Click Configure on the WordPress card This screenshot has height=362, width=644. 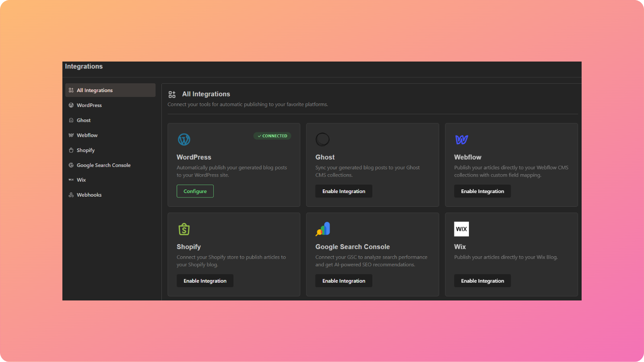coord(195,191)
